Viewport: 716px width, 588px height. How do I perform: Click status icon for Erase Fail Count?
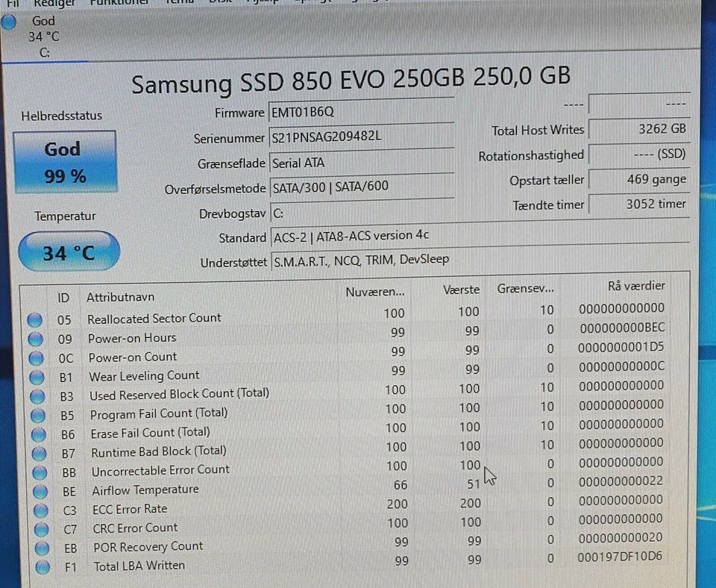[39, 435]
